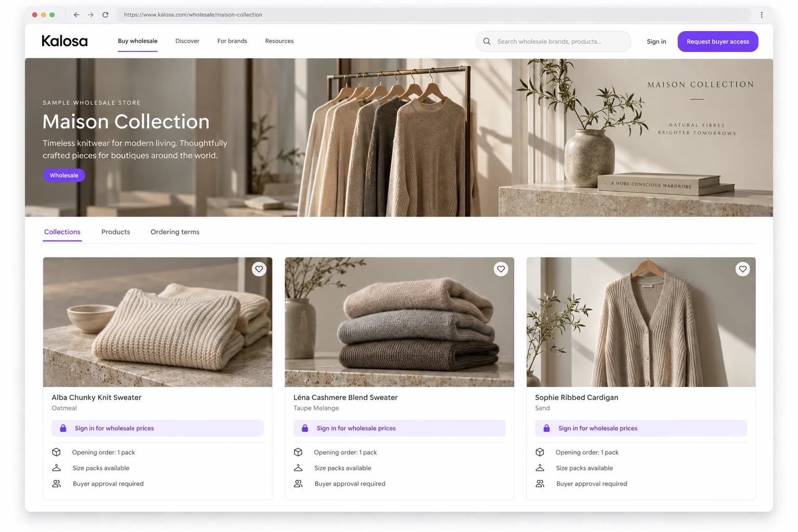Open the browser three-dot menu
This screenshot has width=798, height=532.
762,15
